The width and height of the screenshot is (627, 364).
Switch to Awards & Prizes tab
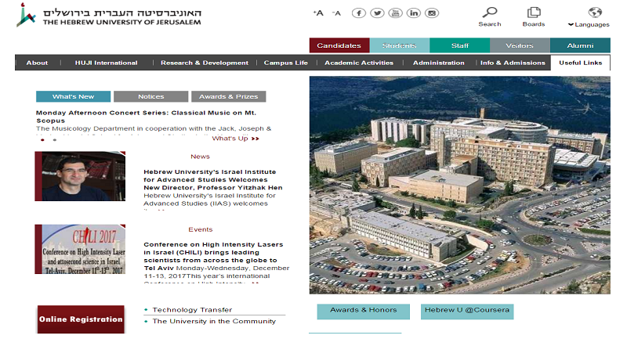click(x=228, y=96)
